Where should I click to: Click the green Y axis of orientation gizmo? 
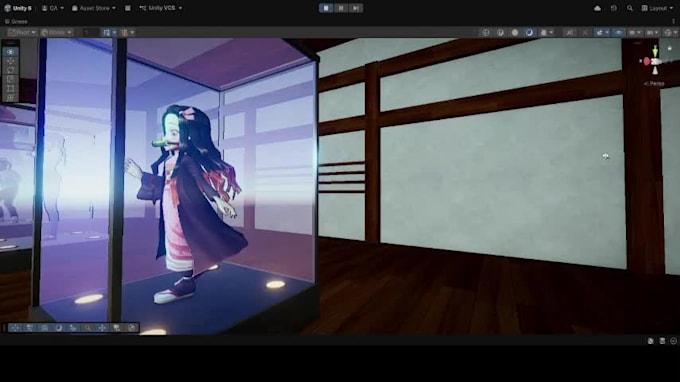(655, 51)
